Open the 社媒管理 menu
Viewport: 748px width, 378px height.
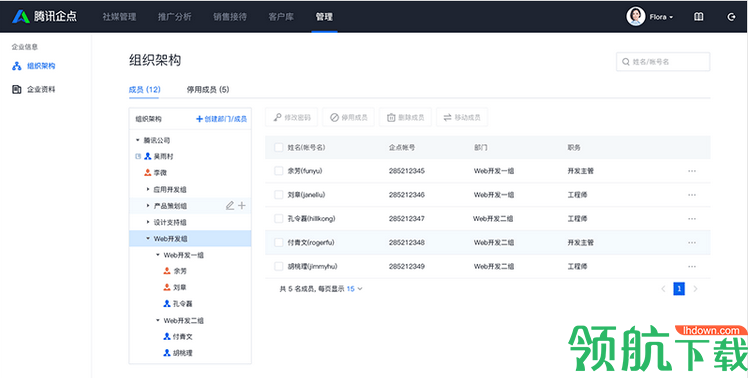point(119,17)
